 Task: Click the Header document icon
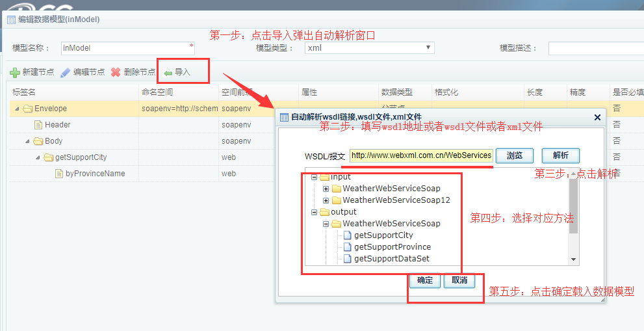tap(38, 125)
